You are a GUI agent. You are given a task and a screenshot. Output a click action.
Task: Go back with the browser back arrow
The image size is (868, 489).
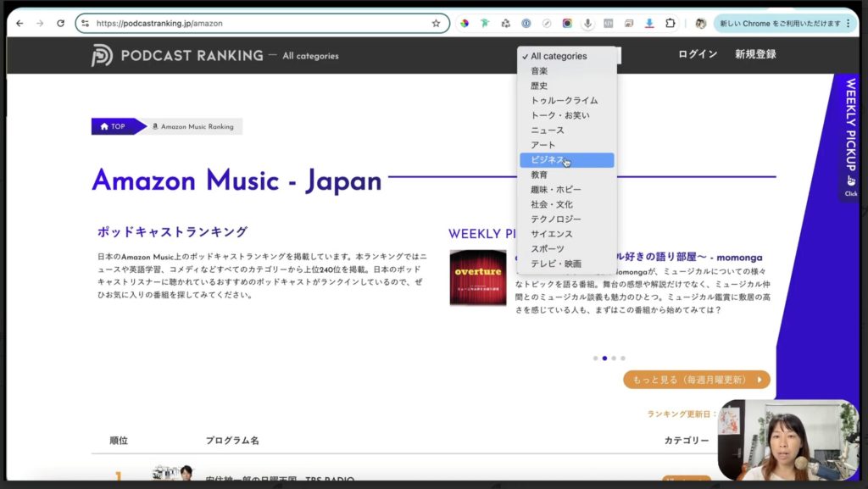[x=19, y=23]
